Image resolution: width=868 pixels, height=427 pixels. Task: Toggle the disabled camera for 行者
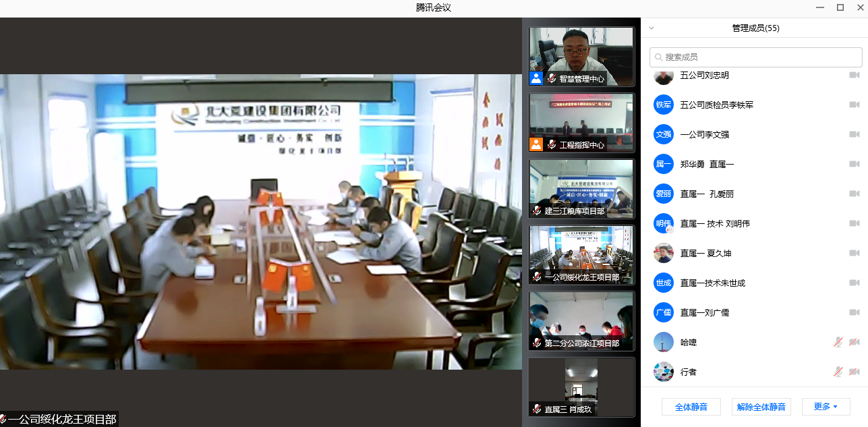tap(854, 372)
